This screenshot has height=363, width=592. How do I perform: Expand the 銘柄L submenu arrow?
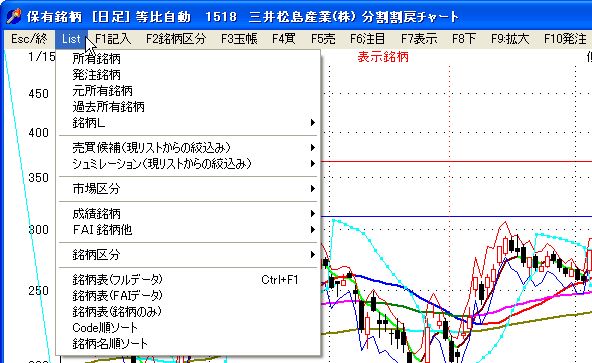point(312,122)
